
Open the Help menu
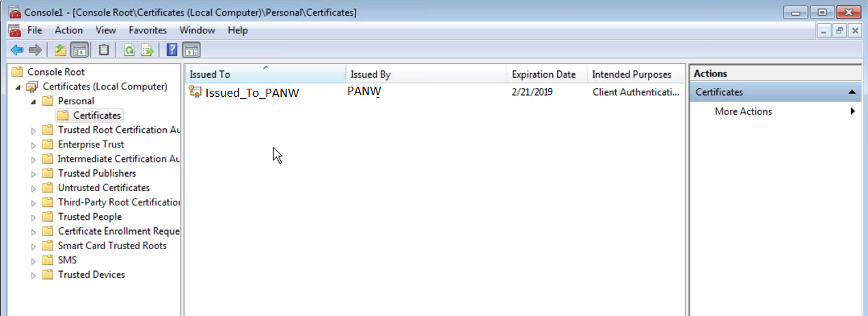point(238,30)
